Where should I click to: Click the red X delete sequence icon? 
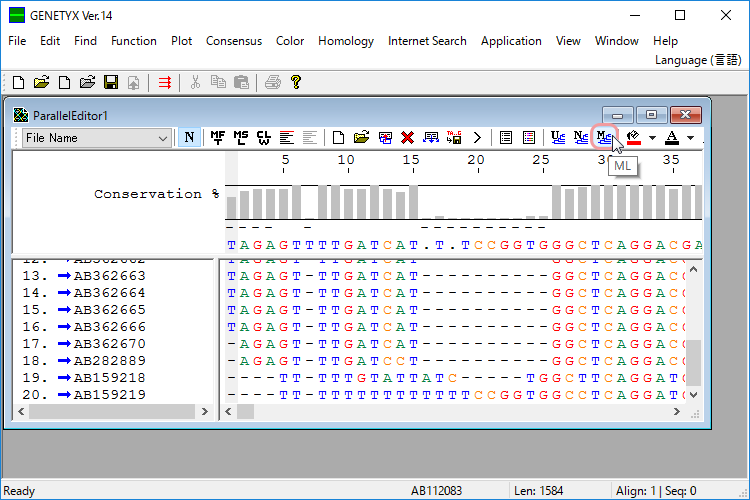tap(408, 138)
